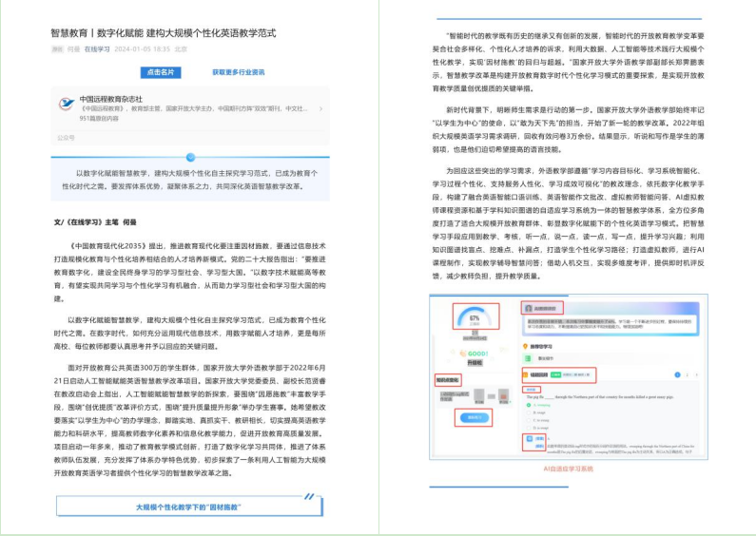Click the orange quiz section icon
Image resolution: width=756 pixels, height=536 pixels.
click(526, 374)
